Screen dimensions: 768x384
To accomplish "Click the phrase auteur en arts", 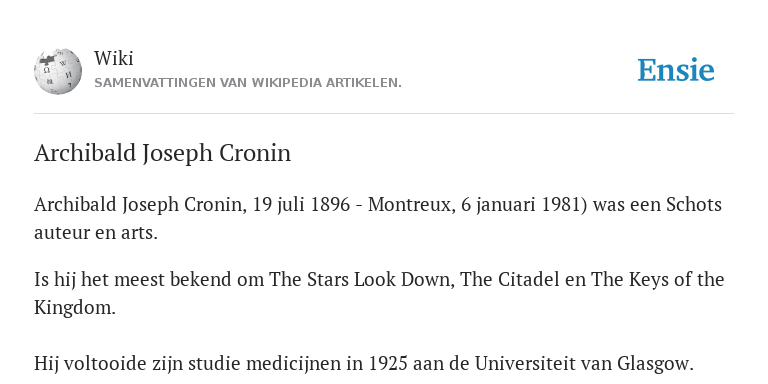I will pyautogui.click(x=96, y=233).
